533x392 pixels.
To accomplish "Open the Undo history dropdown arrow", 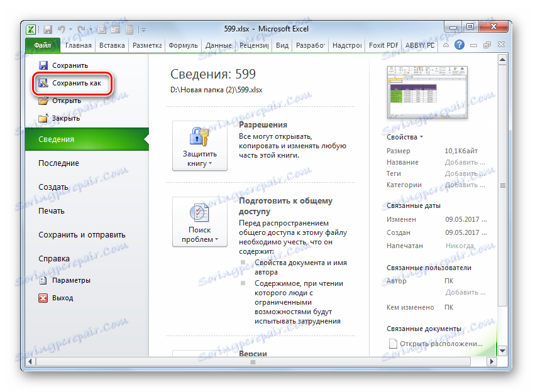I will 70,30.
